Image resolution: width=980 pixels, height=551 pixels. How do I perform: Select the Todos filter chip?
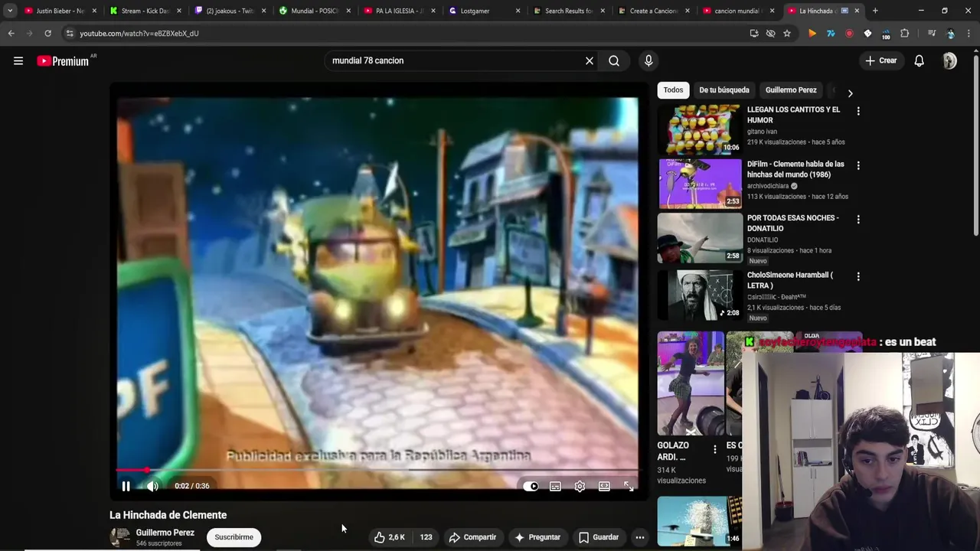[673, 90]
